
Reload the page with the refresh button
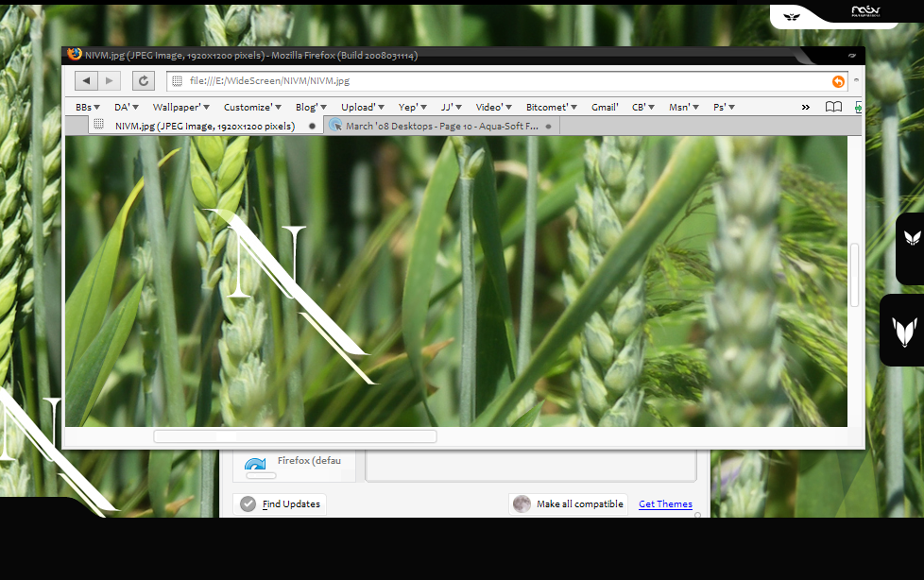(144, 80)
